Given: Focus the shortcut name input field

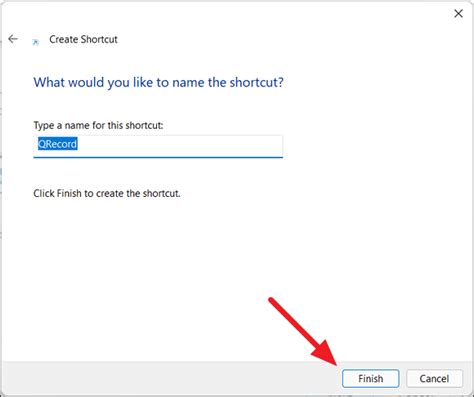Looking at the screenshot, I should pyautogui.click(x=158, y=146).
